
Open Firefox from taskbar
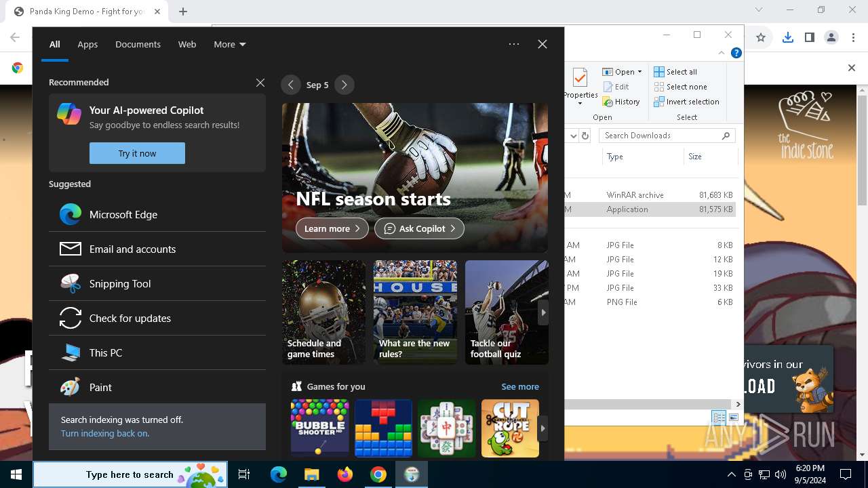coord(344,474)
